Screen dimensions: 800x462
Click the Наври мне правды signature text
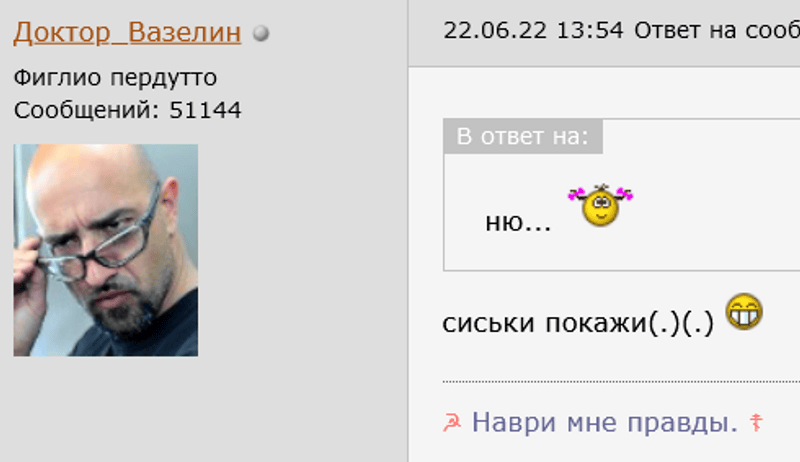pos(605,423)
